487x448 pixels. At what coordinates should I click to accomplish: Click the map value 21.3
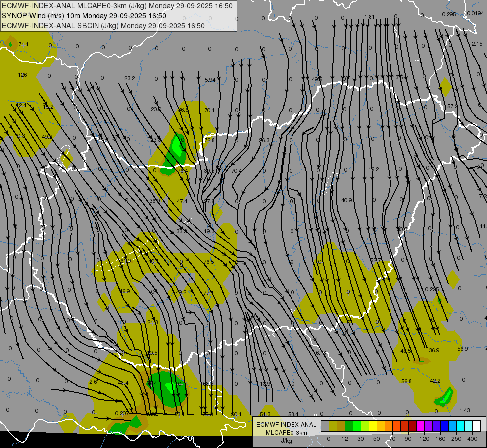(x=153, y=323)
